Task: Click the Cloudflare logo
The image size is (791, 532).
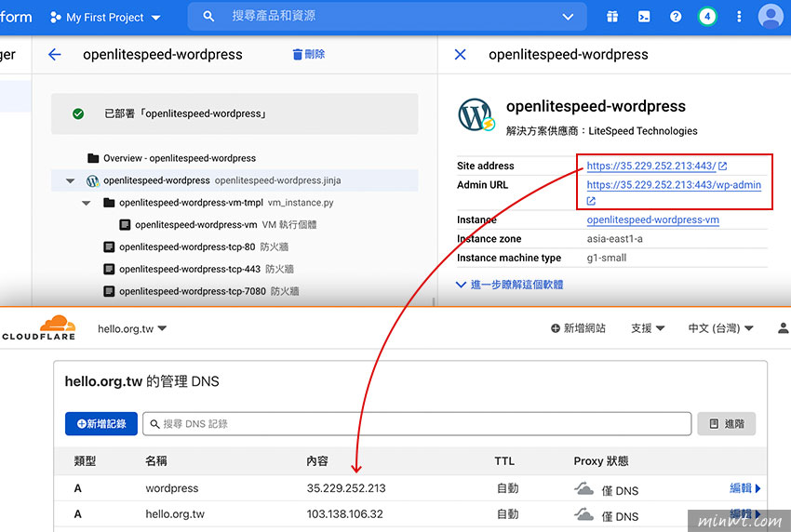Action: click(x=39, y=327)
